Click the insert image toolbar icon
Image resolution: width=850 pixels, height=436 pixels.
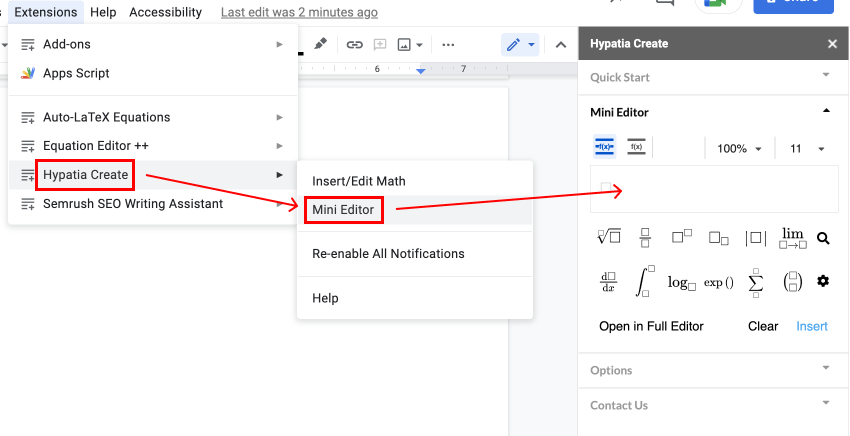[x=404, y=44]
